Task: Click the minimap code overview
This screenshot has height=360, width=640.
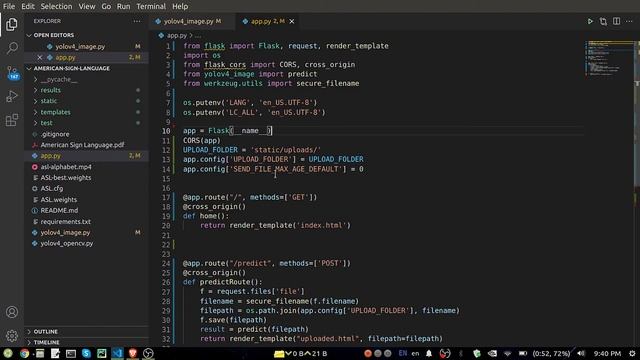Action: click(x=609, y=58)
